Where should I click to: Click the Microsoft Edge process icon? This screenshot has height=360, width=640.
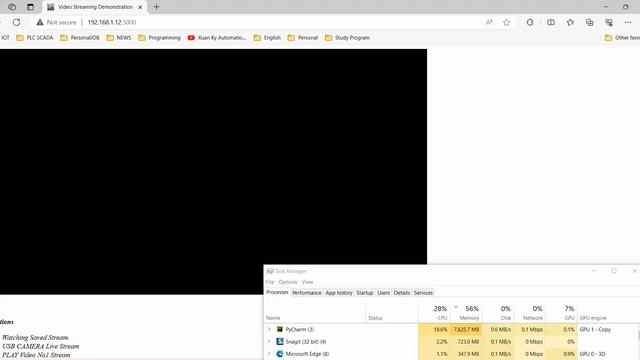pos(280,354)
